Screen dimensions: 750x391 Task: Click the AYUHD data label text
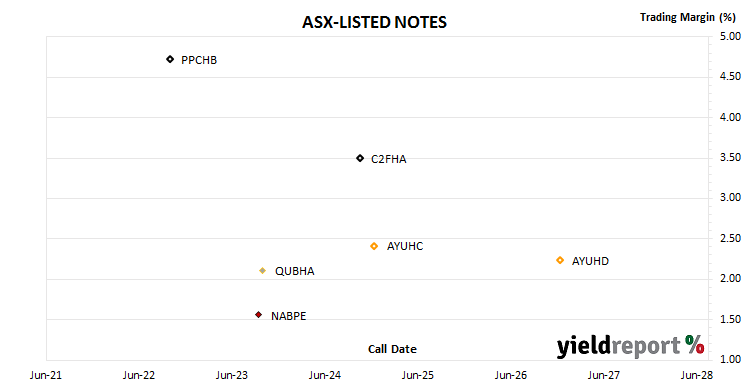[590, 261]
